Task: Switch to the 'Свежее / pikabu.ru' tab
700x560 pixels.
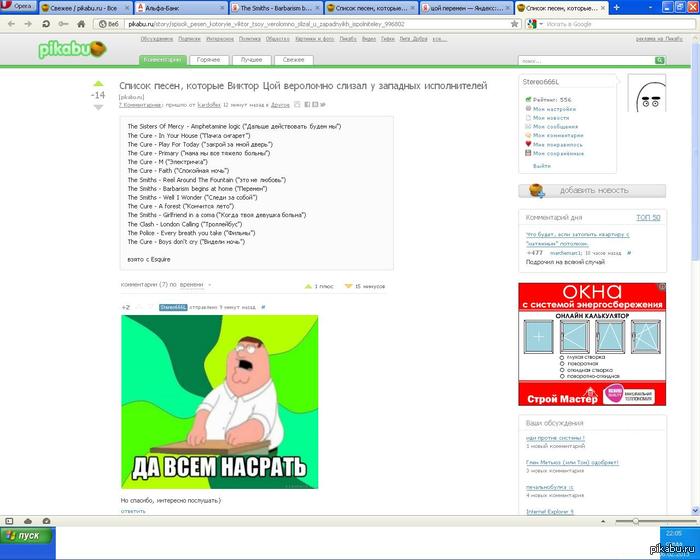Action: click(x=84, y=8)
